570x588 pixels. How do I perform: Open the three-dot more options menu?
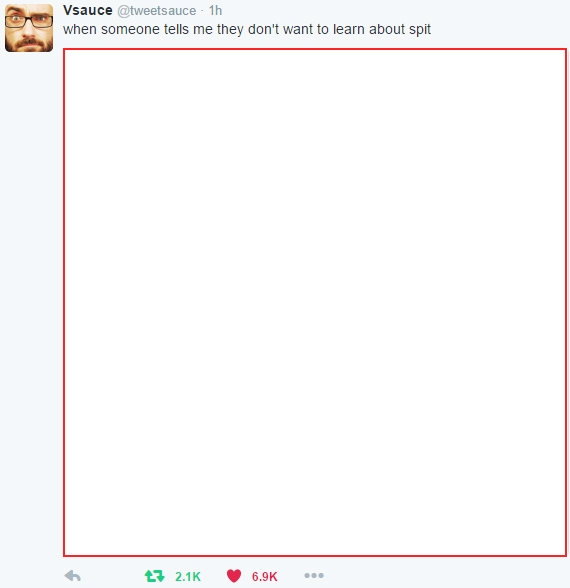314,575
